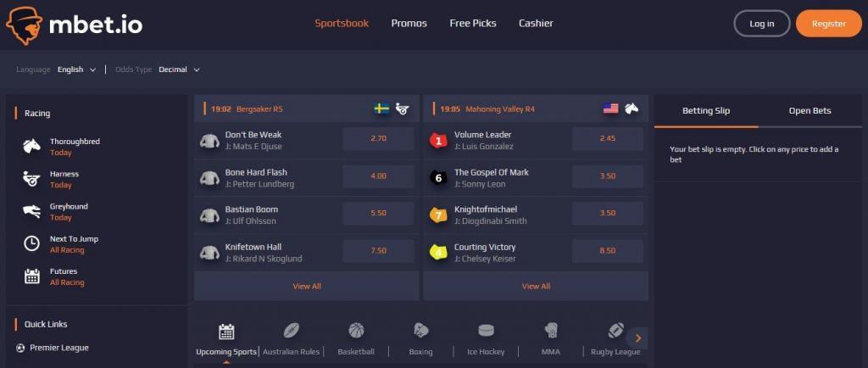Switch to the Open Bets tab

[810, 111]
